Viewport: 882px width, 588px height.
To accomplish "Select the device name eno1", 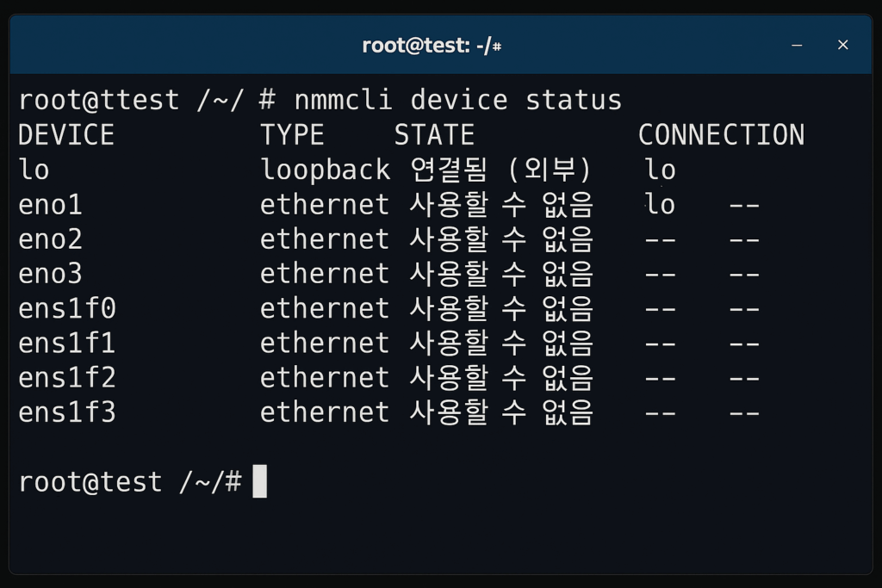I will (49, 204).
